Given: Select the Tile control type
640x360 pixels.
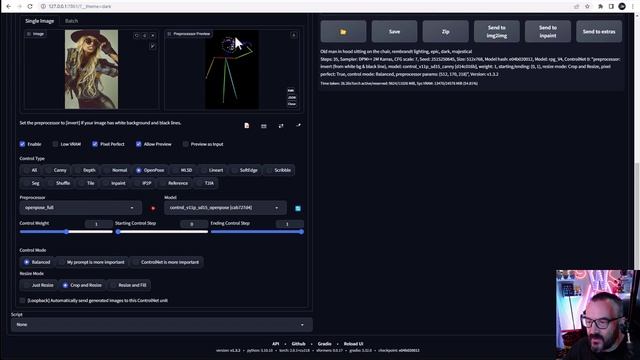Looking at the screenshot, I should tap(87, 183).
